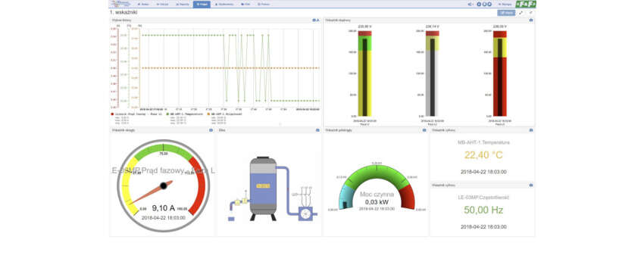
Task: Click the Moc czynna label
Action: [x=377, y=194]
